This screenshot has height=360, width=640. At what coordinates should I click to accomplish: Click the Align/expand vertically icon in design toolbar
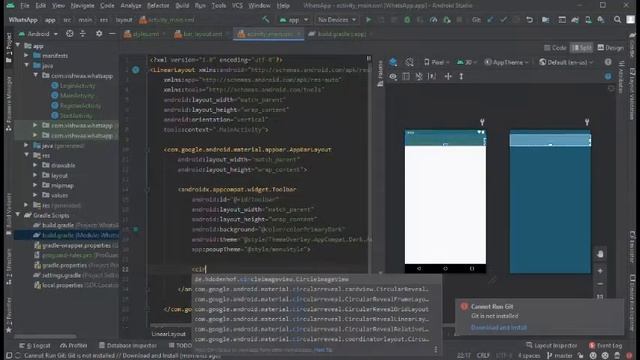(x=461, y=76)
